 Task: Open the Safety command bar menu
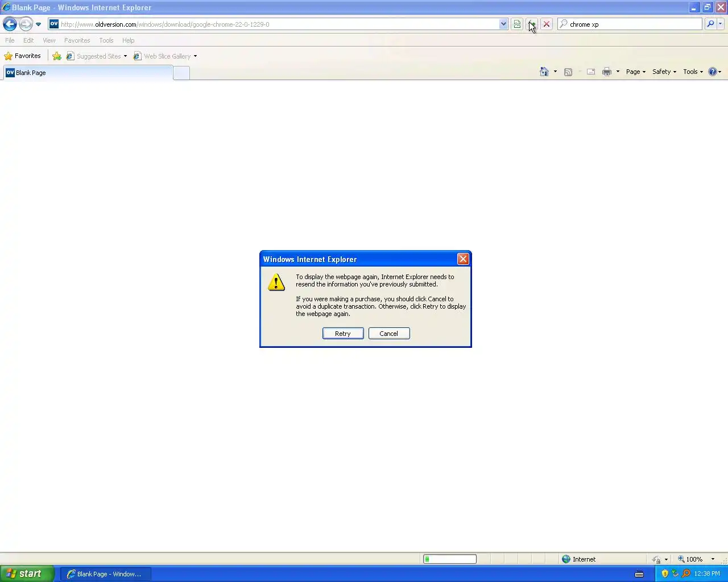(x=664, y=72)
